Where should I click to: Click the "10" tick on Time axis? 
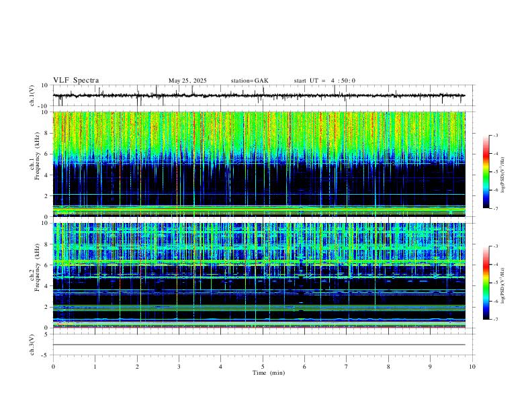(x=472, y=367)
